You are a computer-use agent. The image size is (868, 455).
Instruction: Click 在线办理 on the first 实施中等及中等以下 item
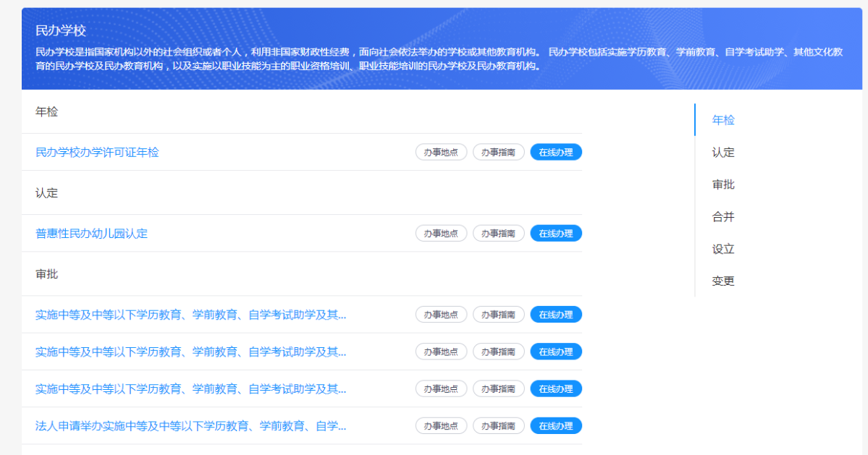coord(555,314)
